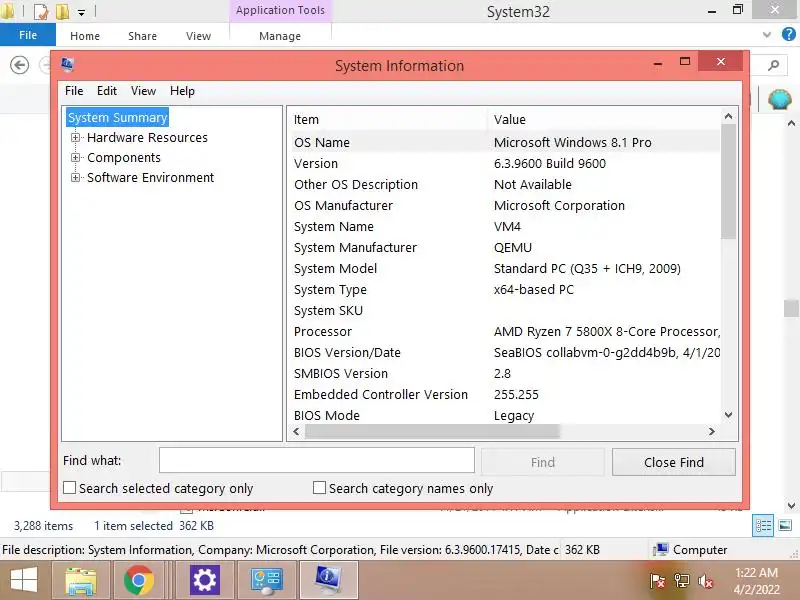Click the details pane vertical scrollbar thumb
The width and height of the screenshot is (800, 600).
coord(729,182)
